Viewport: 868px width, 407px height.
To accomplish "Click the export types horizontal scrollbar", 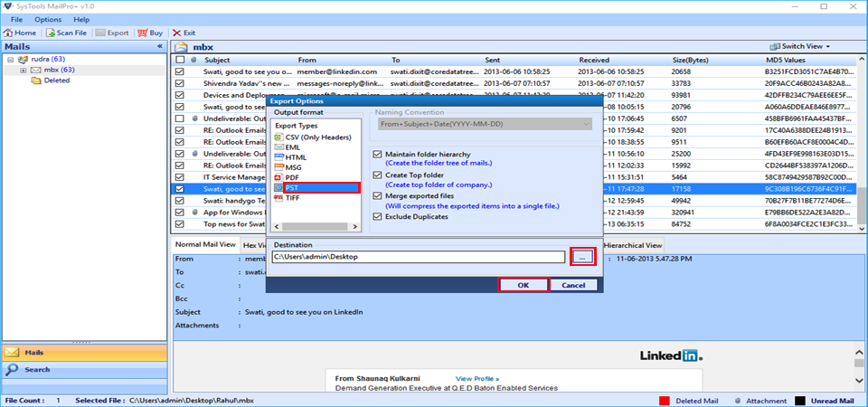I will pos(315,227).
